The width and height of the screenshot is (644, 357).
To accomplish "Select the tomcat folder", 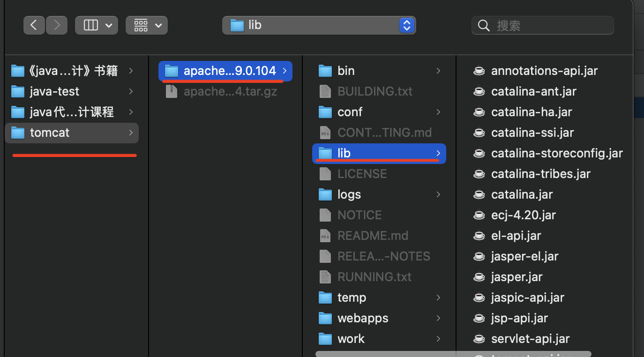I will click(49, 133).
